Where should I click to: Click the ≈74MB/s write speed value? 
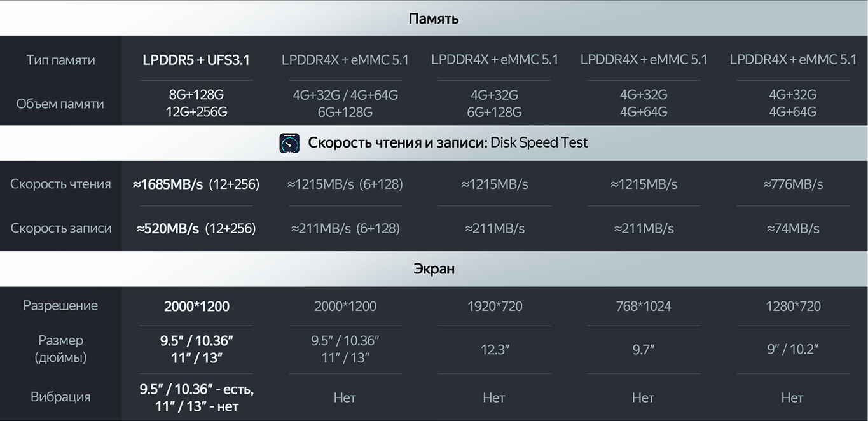[793, 228]
